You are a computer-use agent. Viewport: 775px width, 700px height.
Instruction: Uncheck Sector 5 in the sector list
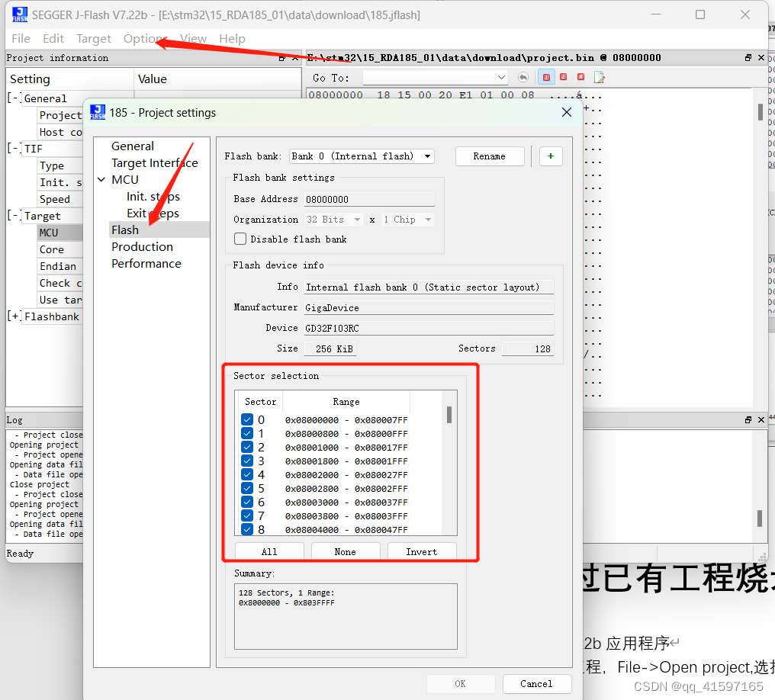(247, 488)
